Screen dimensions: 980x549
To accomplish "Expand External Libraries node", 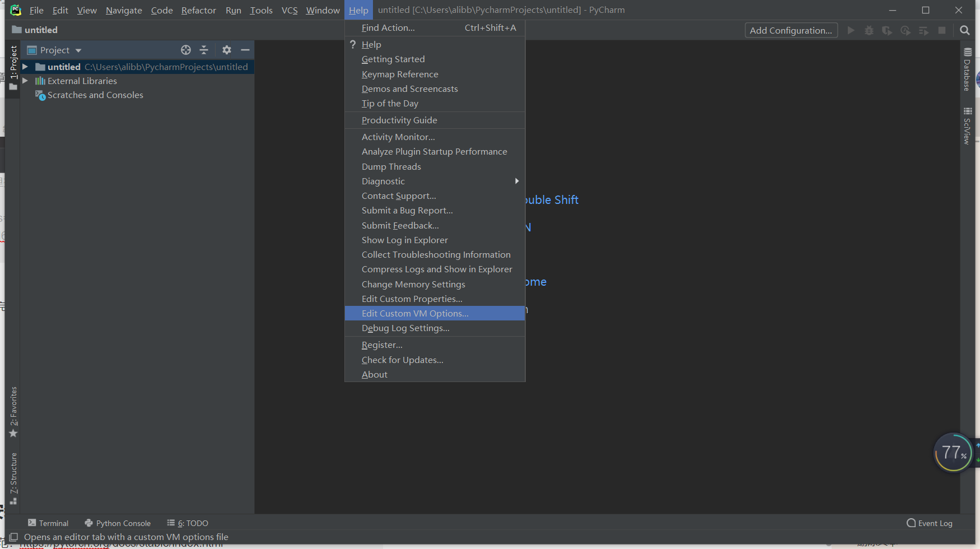I will [25, 81].
